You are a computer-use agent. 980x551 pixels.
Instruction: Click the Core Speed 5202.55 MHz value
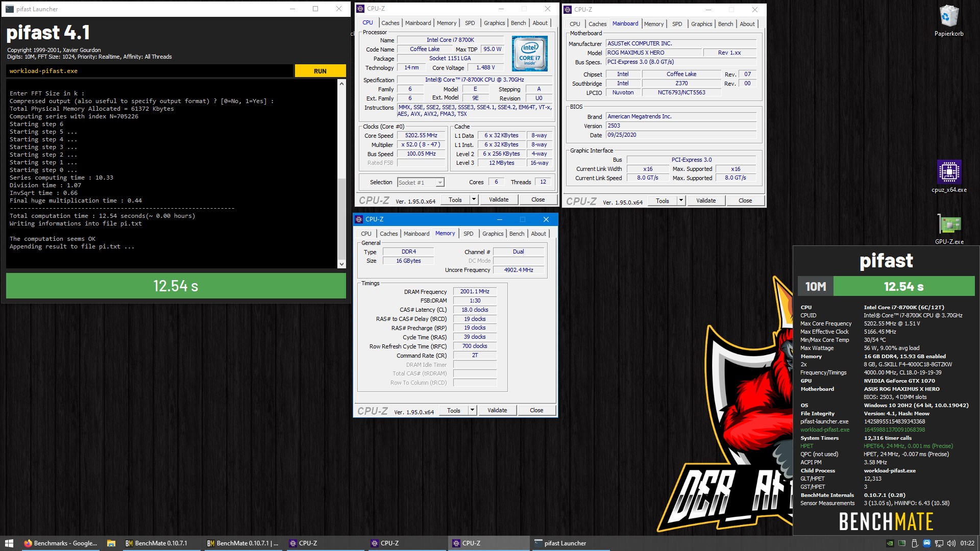click(421, 136)
